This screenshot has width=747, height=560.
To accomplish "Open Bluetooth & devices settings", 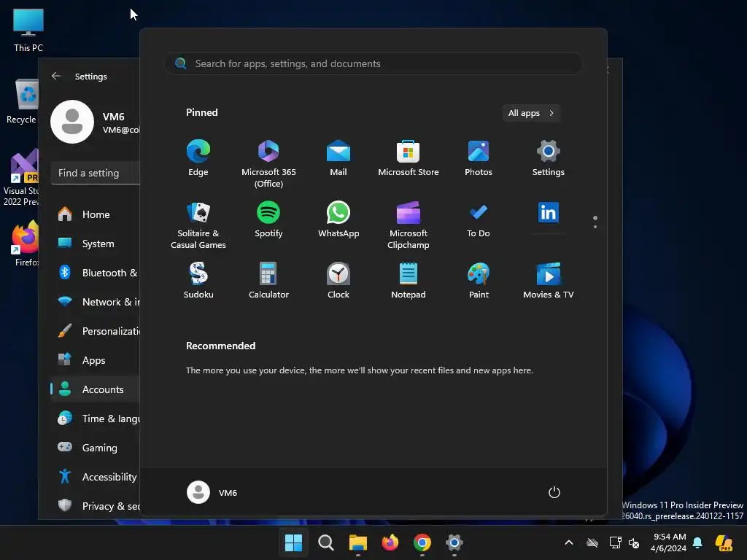I will pos(96,273).
